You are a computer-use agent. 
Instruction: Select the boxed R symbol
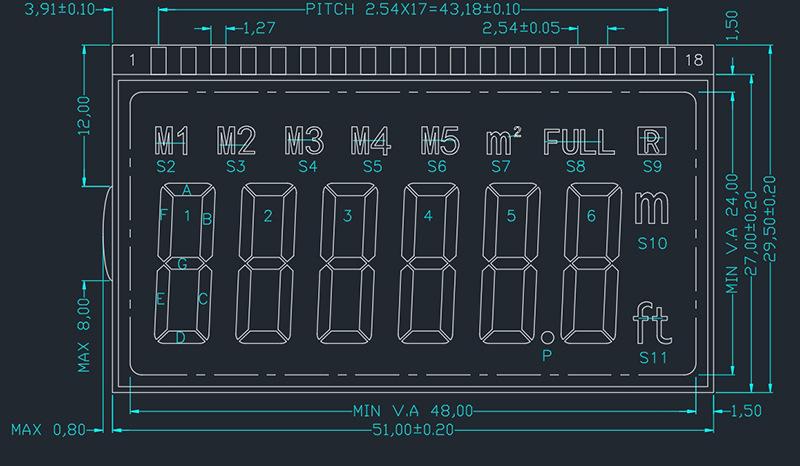point(649,141)
